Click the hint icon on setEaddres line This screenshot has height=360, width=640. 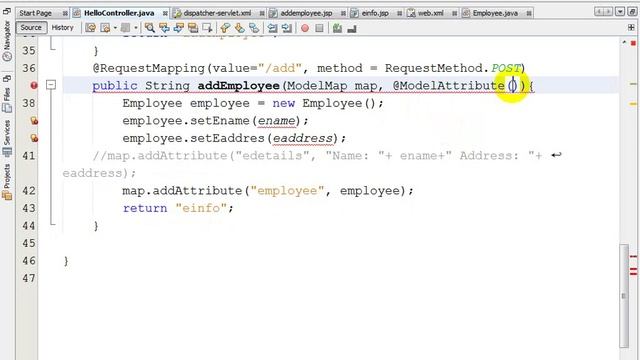pos(34,138)
